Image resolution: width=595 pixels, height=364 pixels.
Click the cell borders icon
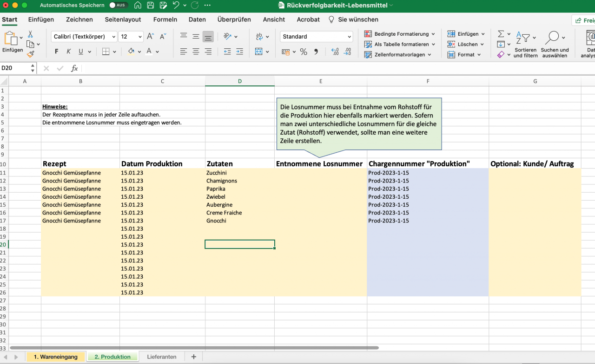pos(106,52)
